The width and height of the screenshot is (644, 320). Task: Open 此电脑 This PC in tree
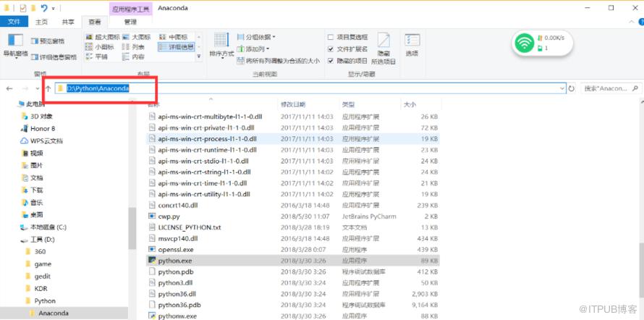[x=32, y=104]
